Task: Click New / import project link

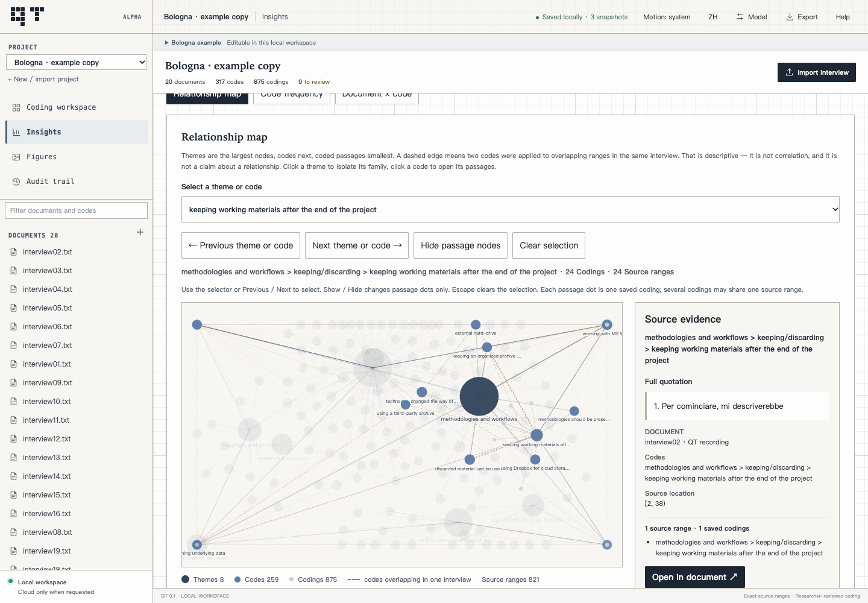Action: pos(43,79)
